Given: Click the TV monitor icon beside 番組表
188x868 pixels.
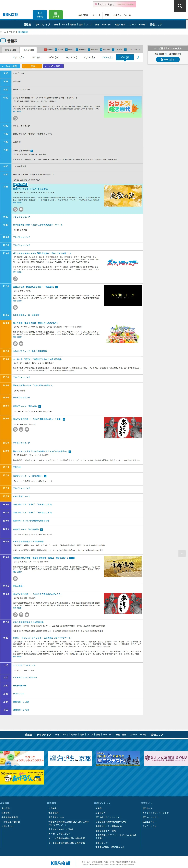Looking at the screenshot, I should point(3,41).
